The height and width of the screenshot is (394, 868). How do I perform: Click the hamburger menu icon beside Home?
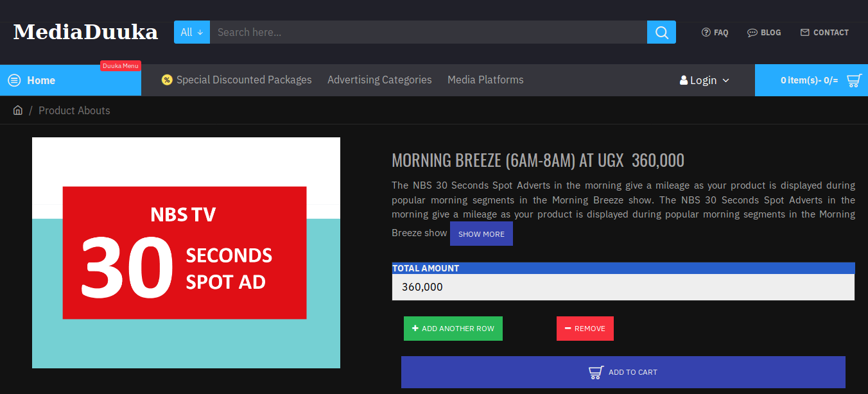[14, 80]
